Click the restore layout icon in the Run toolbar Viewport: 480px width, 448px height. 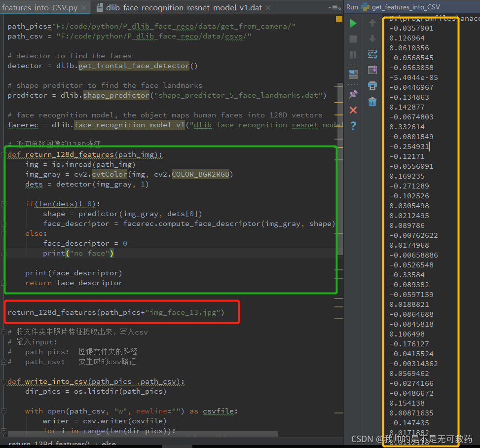coord(353,74)
